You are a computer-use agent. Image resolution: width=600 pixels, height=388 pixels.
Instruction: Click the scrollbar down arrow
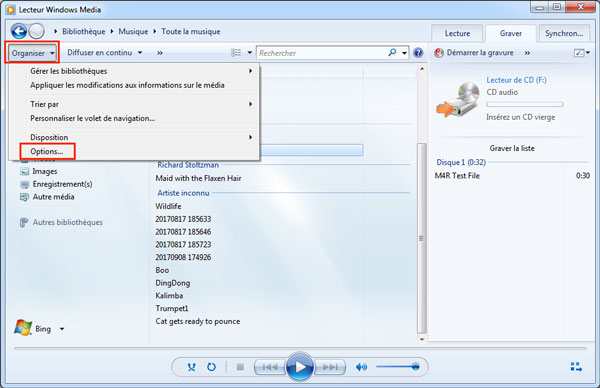pos(422,339)
